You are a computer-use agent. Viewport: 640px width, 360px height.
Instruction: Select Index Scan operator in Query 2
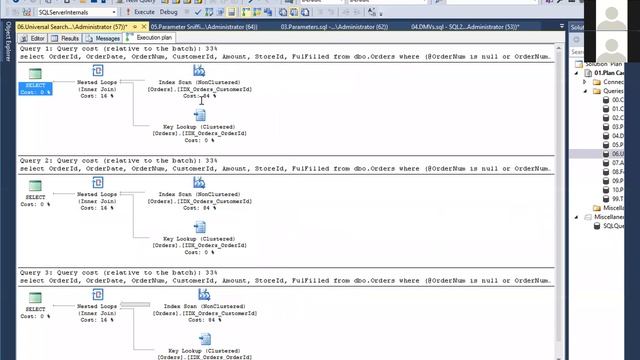(200, 193)
